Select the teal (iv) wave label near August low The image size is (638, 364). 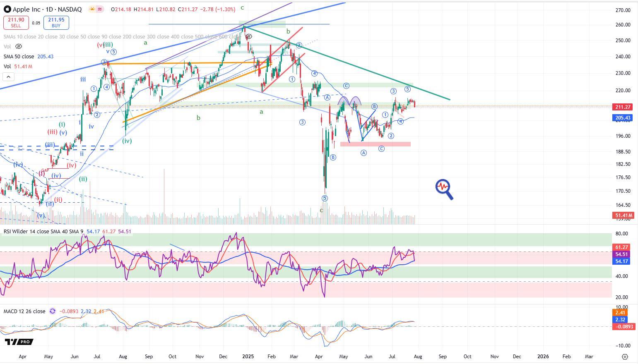pyautogui.click(x=127, y=141)
